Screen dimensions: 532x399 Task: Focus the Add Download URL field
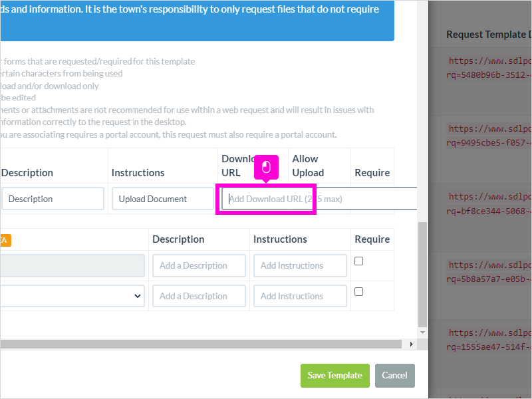319,199
